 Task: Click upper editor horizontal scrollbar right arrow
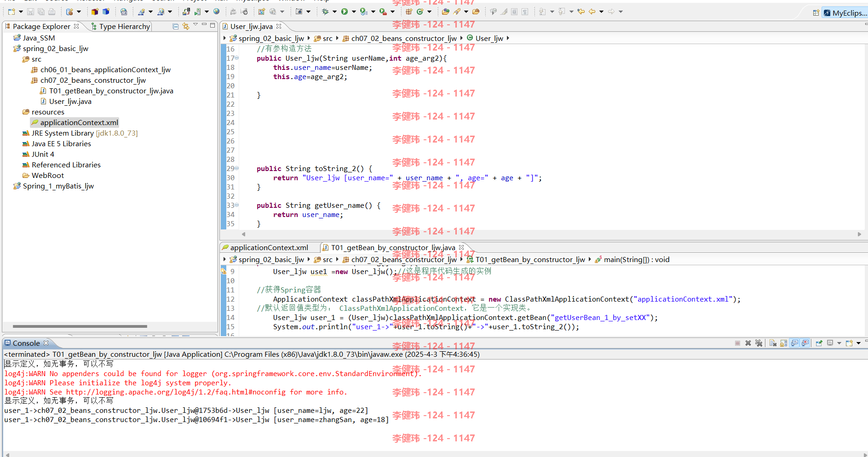[859, 234]
